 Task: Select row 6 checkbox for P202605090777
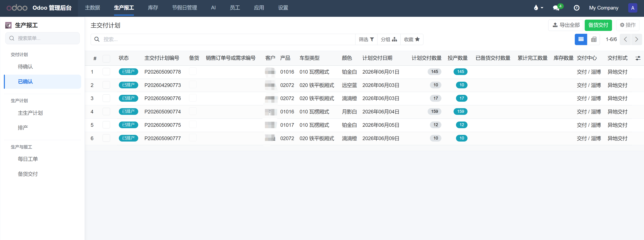(106, 138)
